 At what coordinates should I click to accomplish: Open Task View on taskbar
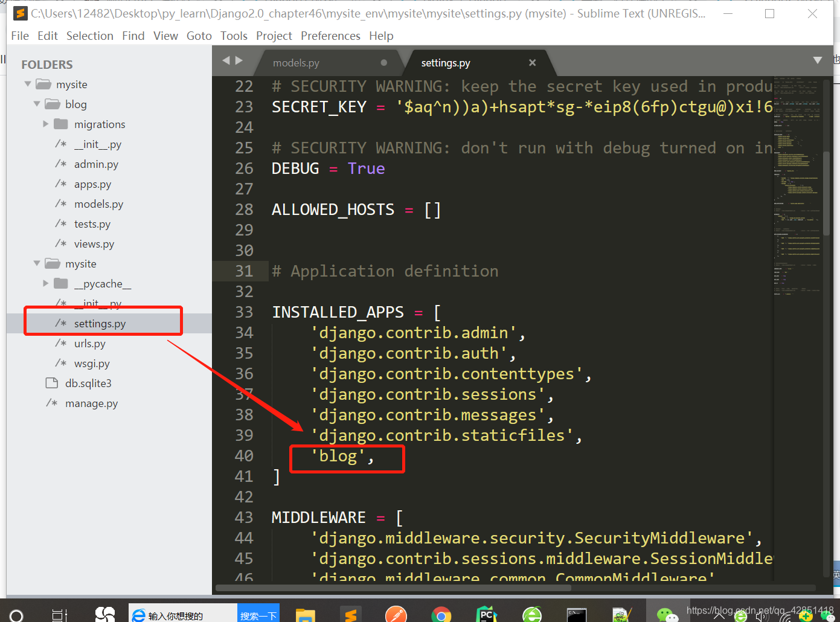click(x=59, y=615)
